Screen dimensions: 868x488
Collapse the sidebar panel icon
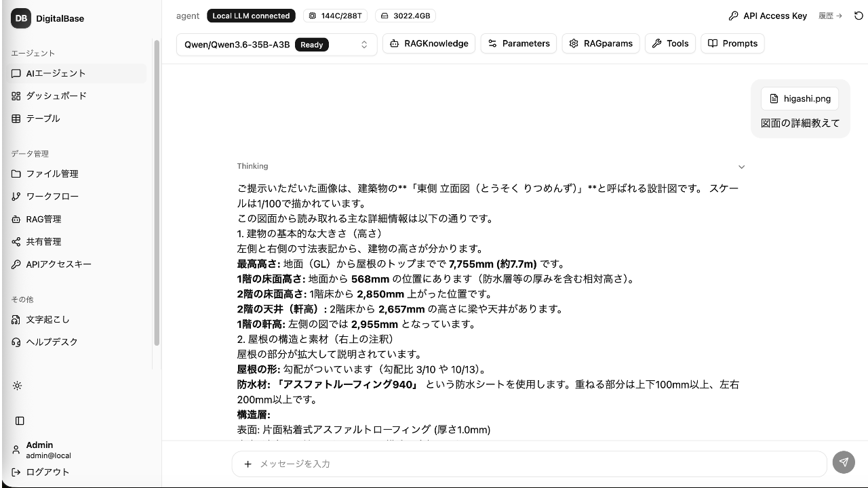click(x=20, y=421)
